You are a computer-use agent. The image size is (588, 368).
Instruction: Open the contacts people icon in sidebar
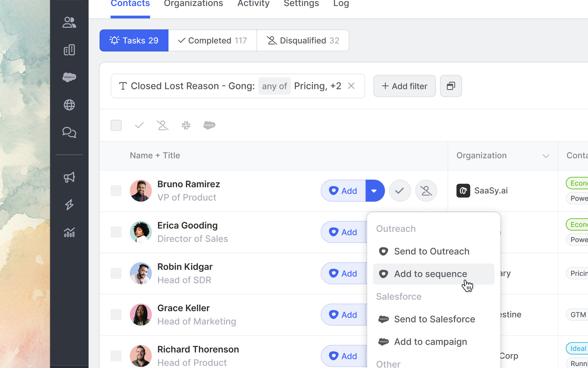(x=69, y=22)
